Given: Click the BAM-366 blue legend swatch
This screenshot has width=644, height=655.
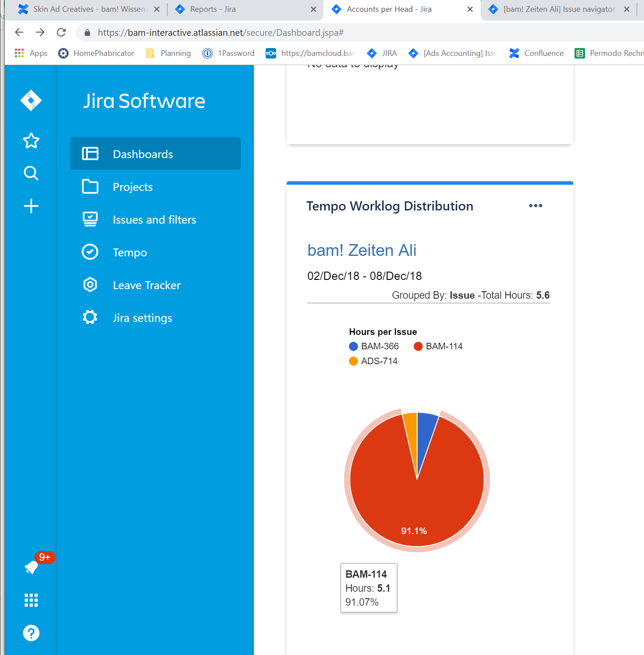Looking at the screenshot, I should point(353,346).
